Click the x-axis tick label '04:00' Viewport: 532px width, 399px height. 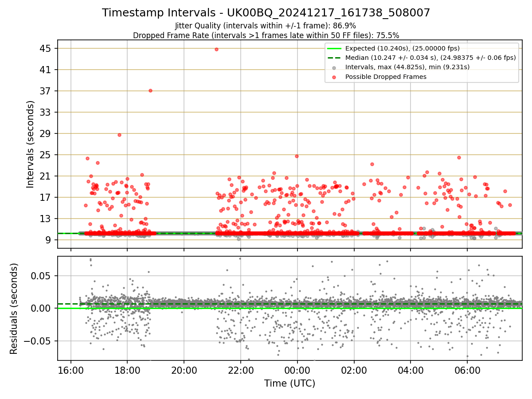[411, 370]
